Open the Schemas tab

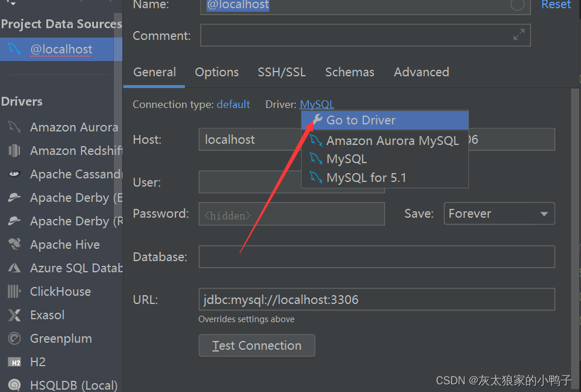349,72
